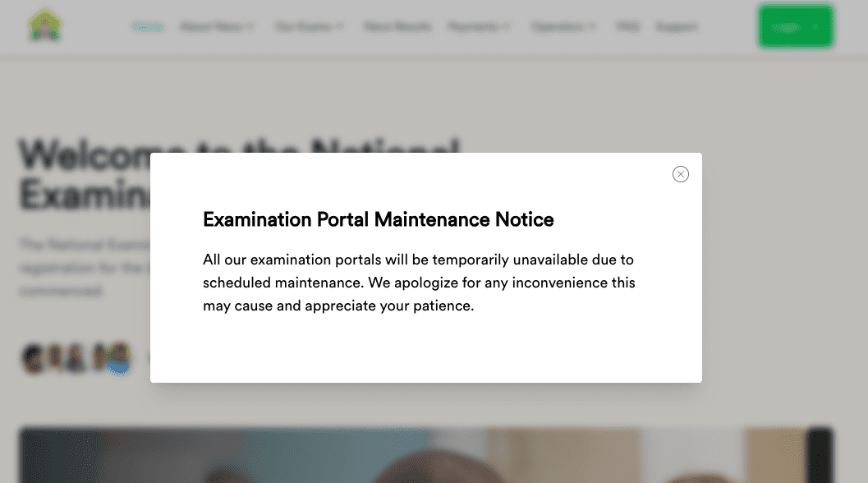This screenshot has width=868, height=483.
Task: Select the dropdown chevron beside About Neco
Action: pyautogui.click(x=250, y=25)
